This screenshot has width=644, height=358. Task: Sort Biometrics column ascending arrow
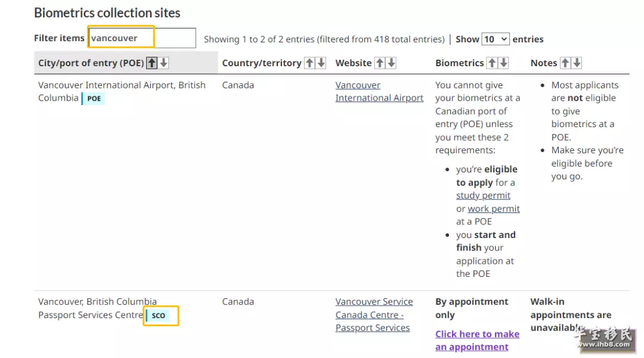492,63
